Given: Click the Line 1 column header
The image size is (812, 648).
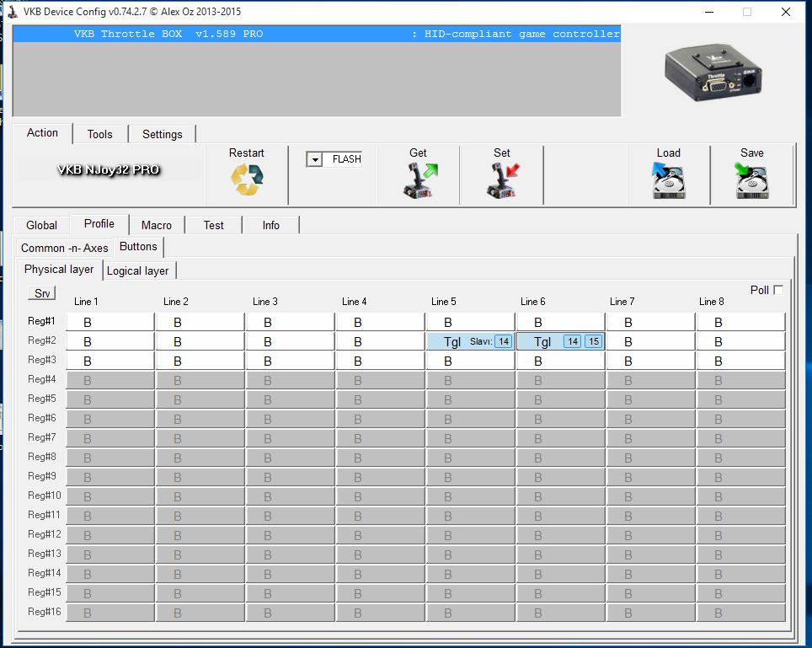Looking at the screenshot, I should pyautogui.click(x=86, y=302).
